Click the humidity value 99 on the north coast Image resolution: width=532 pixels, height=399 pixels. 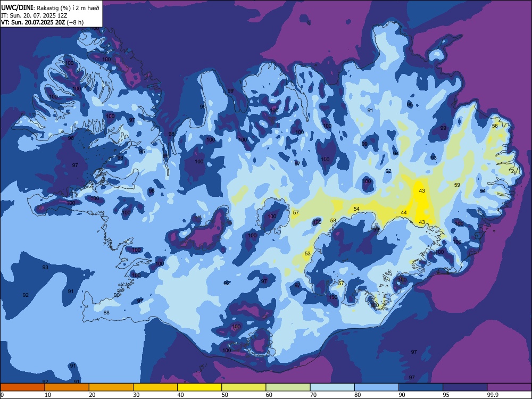coord(230,91)
